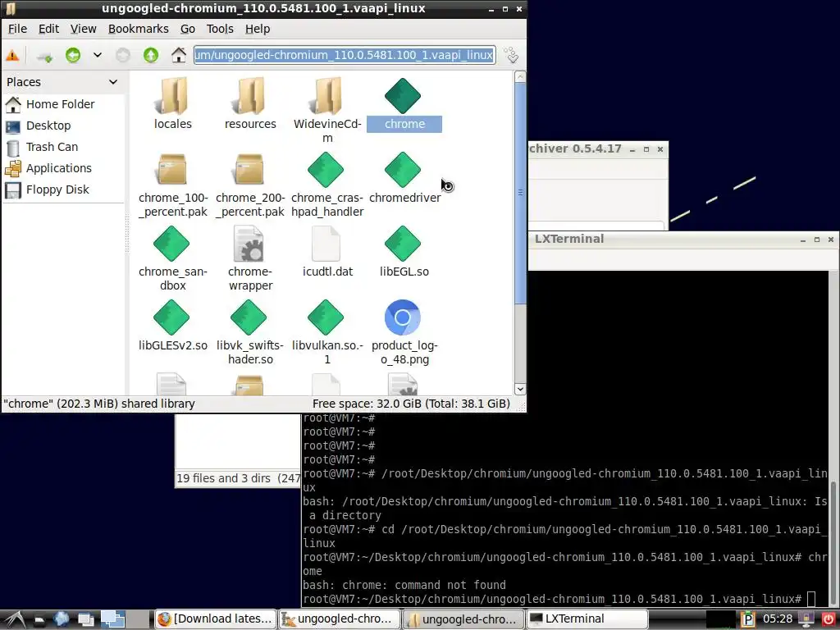Open the Places side pane dropdown
This screenshot has height=630, width=840.
[113, 82]
